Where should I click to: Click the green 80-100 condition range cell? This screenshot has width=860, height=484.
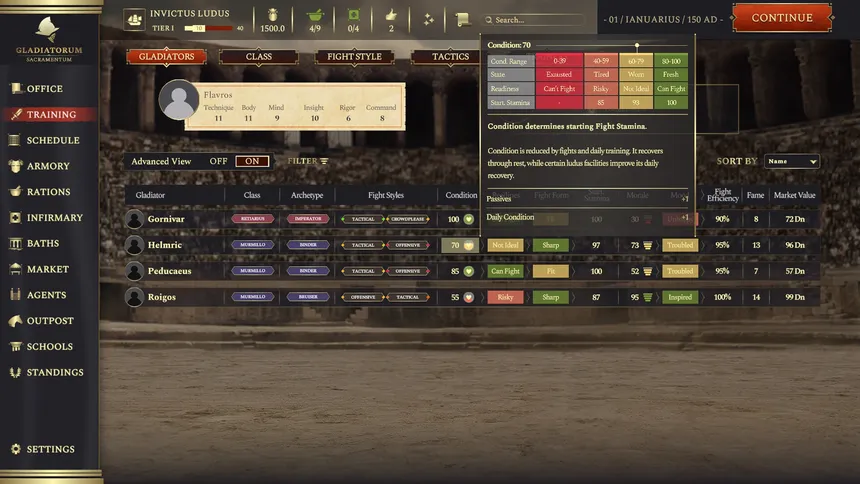pos(671,61)
